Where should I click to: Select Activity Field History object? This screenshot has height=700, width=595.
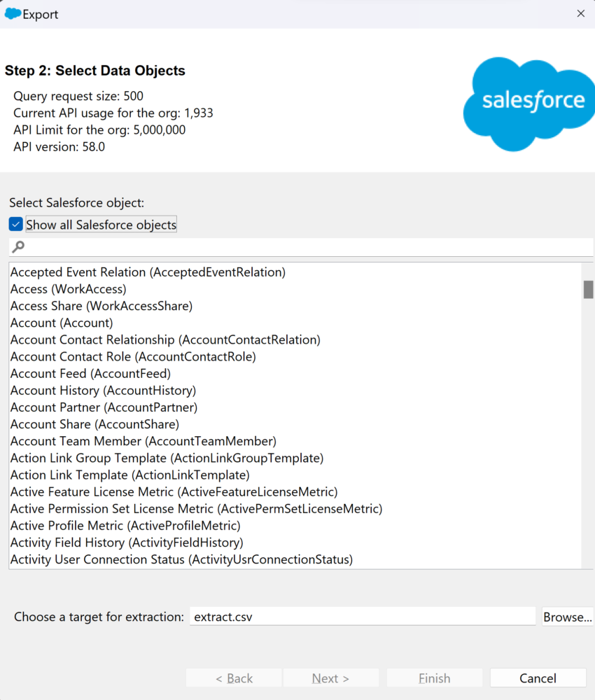(x=295, y=543)
